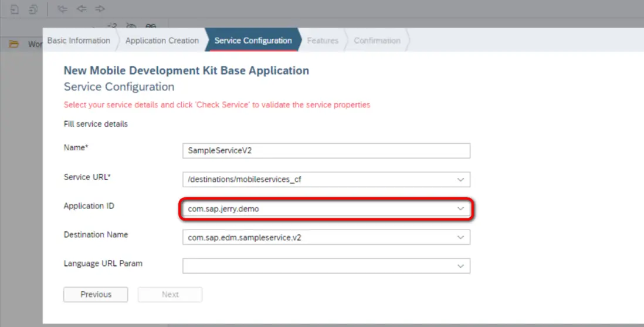
Task: Expand the Destination Name dropdown arrow
Action: pyautogui.click(x=460, y=237)
